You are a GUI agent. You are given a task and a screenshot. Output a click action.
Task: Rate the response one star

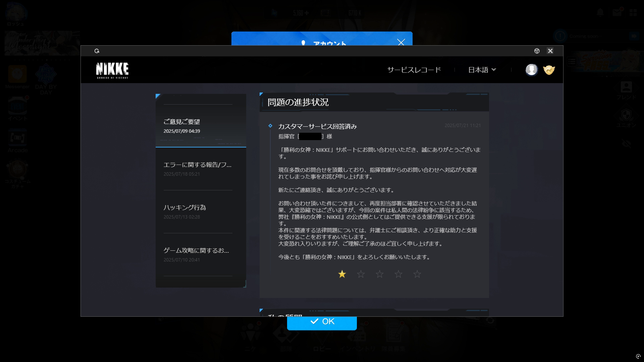pos(342,274)
